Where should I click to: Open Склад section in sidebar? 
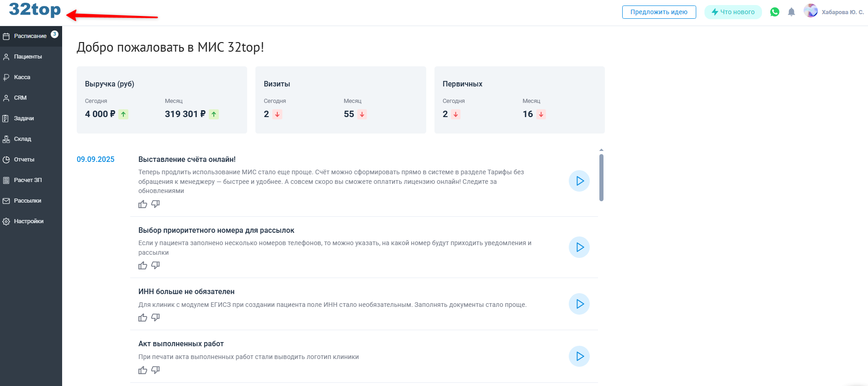(x=22, y=139)
